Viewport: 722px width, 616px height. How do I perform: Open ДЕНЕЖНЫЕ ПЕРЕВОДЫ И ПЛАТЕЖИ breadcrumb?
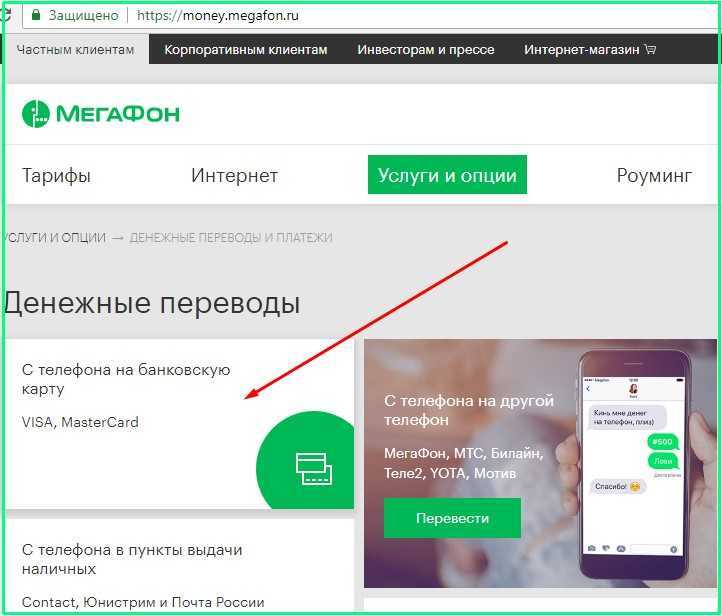click(231, 238)
